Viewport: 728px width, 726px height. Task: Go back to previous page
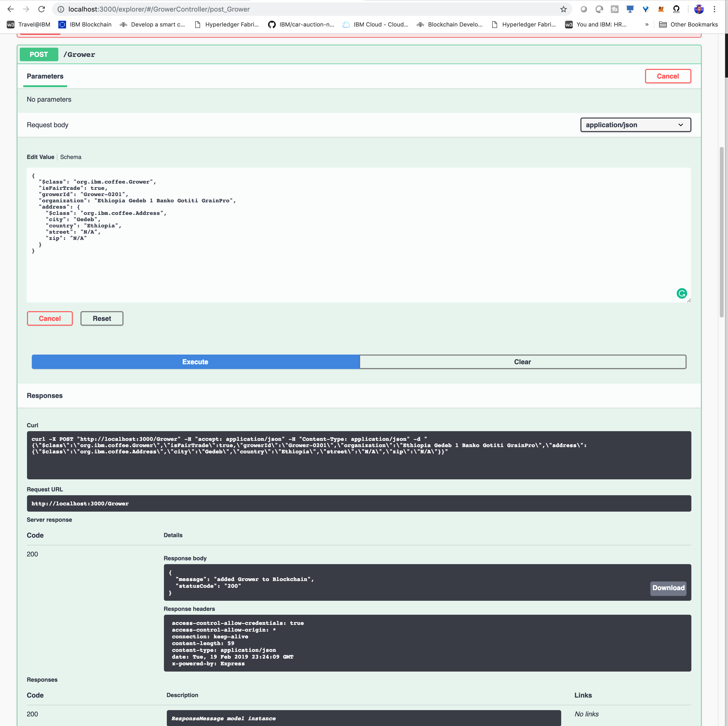pyautogui.click(x=11, y=9)
